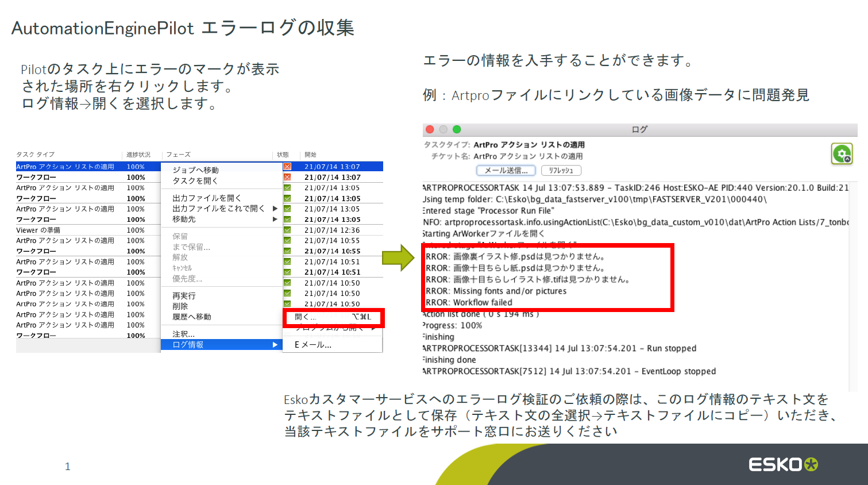The height and width of the screenshot is (485, 868).
Task: Click the フェーズ column header
Action: pyautogui.click(x=179, y=155)
